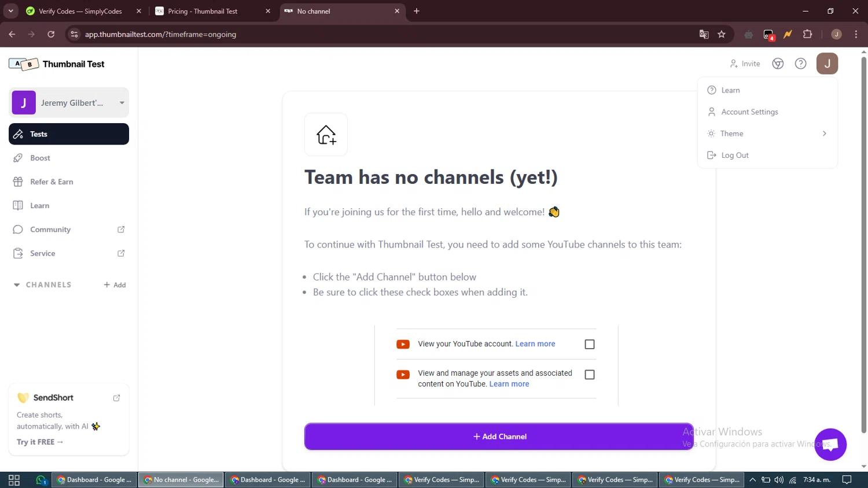
Task: Click the Community external link icon
Action: click(x=121, y=230)
